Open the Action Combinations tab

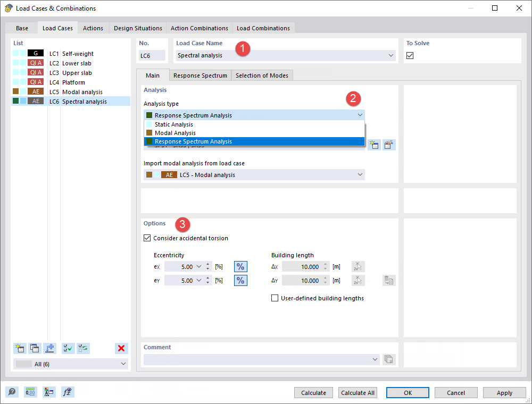coord(199,28)
